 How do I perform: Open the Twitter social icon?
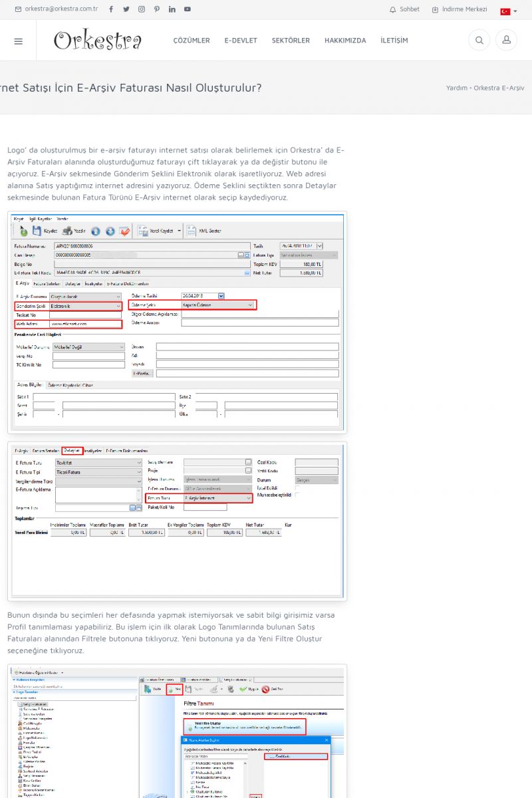click(x=126, y=9)
